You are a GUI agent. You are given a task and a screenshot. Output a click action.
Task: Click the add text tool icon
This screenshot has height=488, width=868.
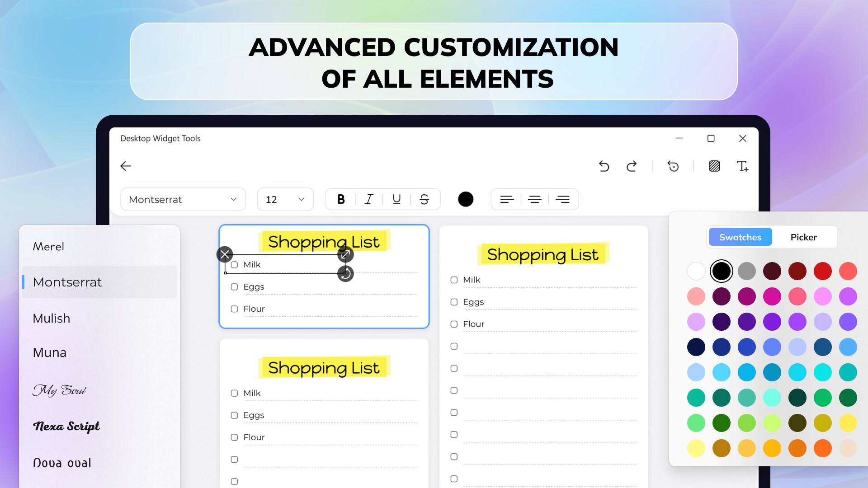742,166
